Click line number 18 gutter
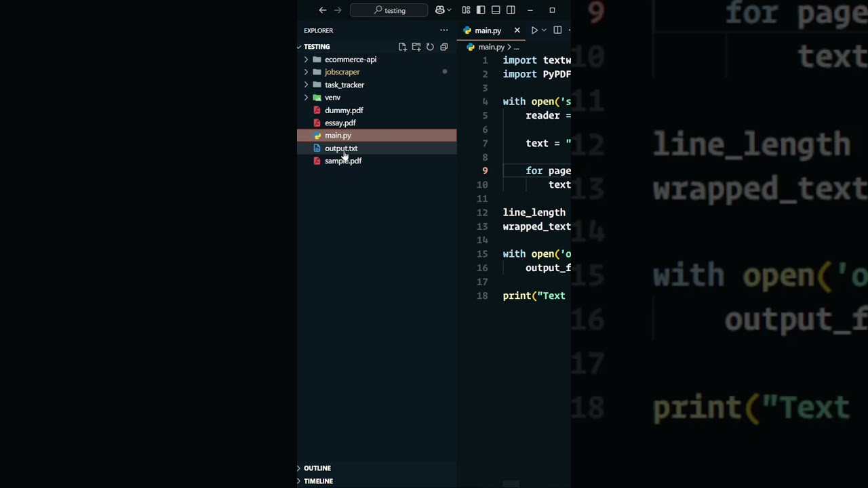Image resolution: width=868 pixels, height=488 pixels. click(482, 296)
